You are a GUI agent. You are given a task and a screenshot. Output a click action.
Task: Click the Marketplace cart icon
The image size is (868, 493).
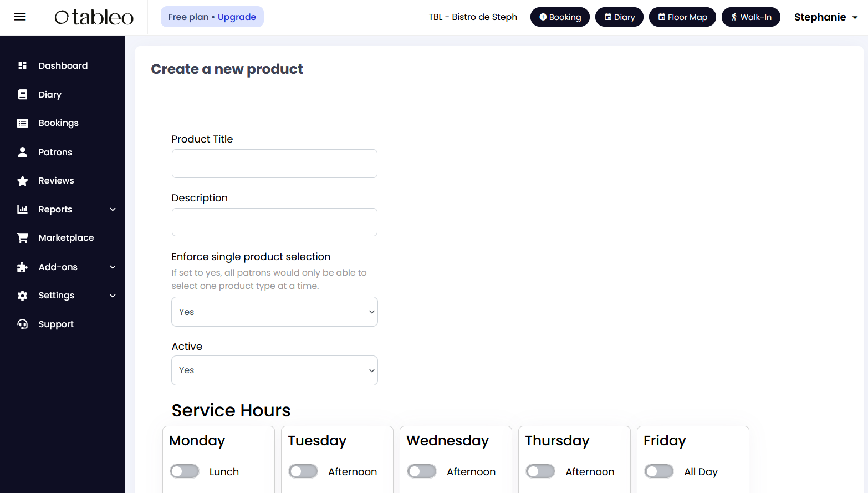pyautogui.click(x=22, y=238)
